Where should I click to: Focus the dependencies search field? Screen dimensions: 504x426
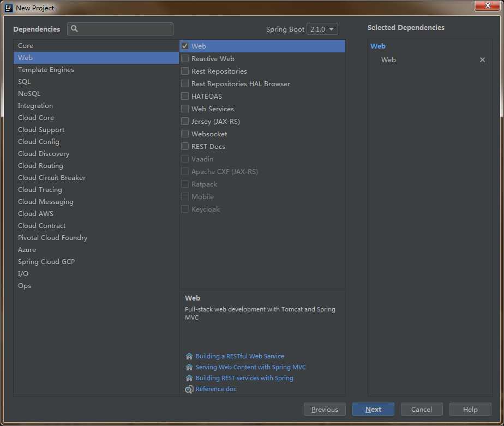click(x=120, y=29)
